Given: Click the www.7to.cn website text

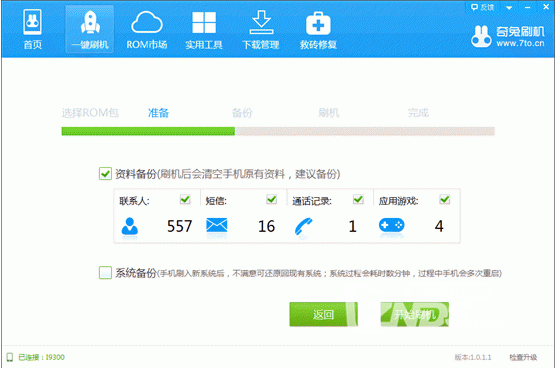Looking at the screenshot, I should (x=520, y=43).
